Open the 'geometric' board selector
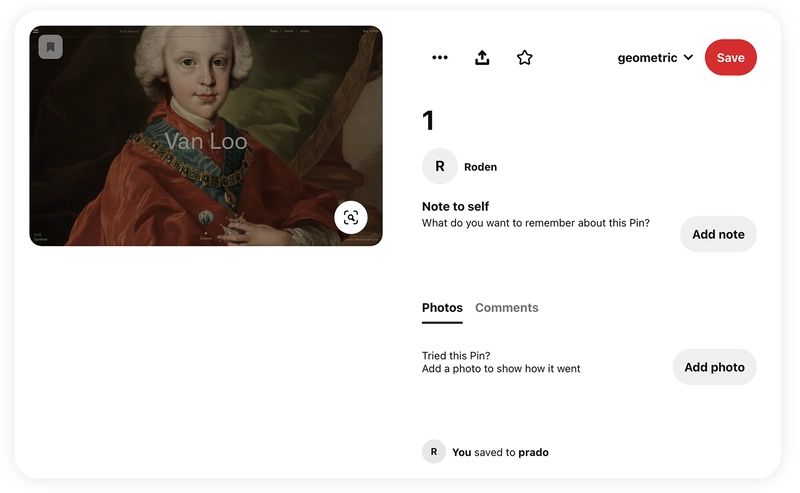This screenshot has height=493, width=800. click(655, 58)
